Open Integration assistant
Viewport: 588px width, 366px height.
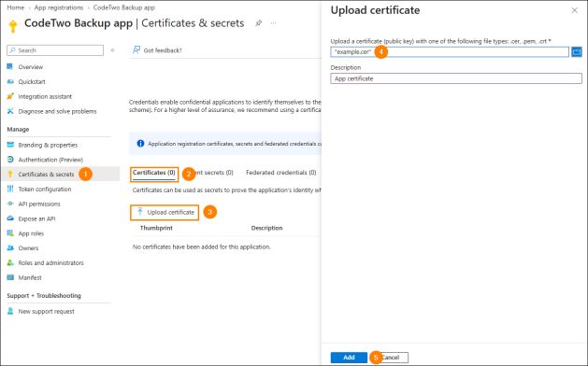point(45,97)
